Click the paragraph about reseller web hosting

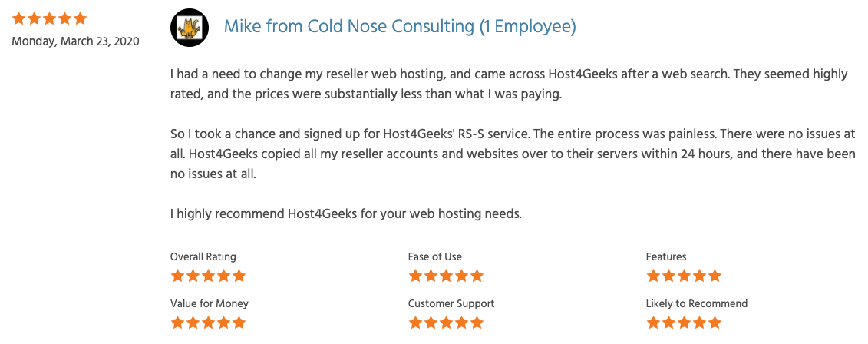[x=509, y=84]
